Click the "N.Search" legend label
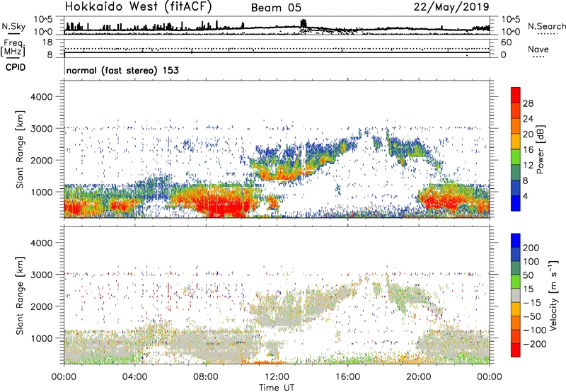Viewport: 566px width, 392px height. pyautogui.click(x=546, y=26)
